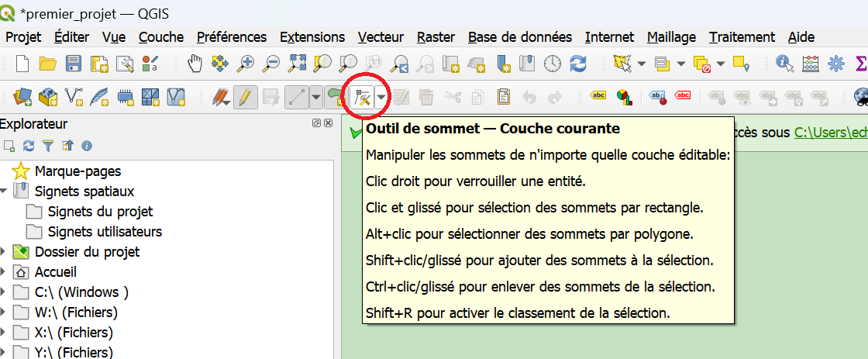Click filter browser funnel icon

48,146
